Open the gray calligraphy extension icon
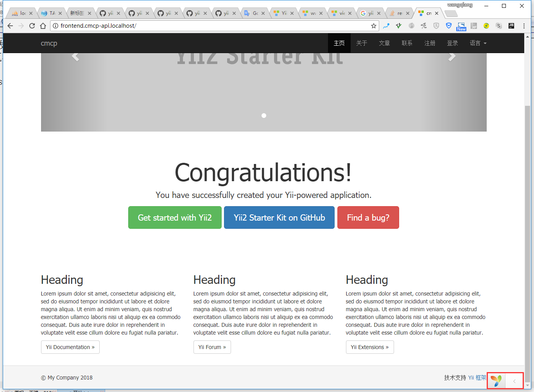534x392 pixels. 424,26
